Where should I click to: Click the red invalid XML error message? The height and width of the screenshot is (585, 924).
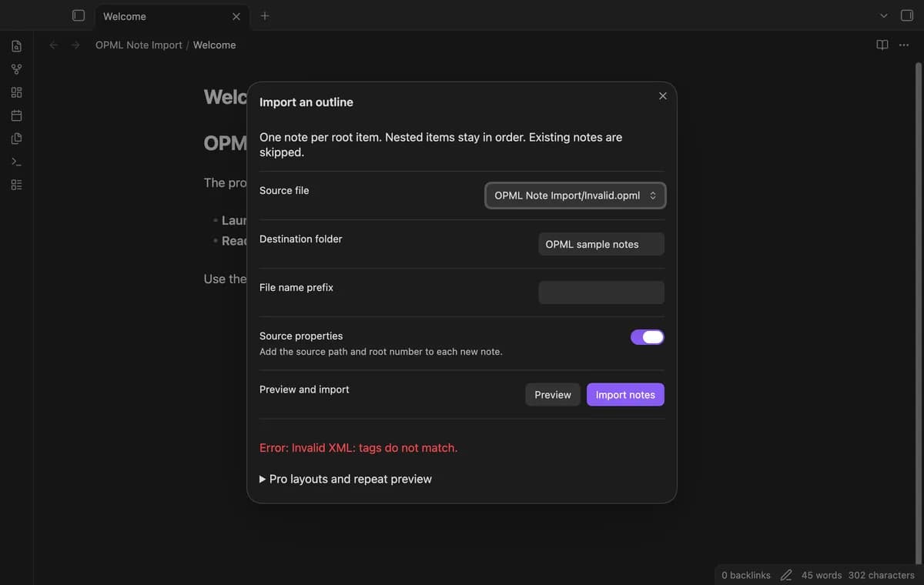(359, 447)
